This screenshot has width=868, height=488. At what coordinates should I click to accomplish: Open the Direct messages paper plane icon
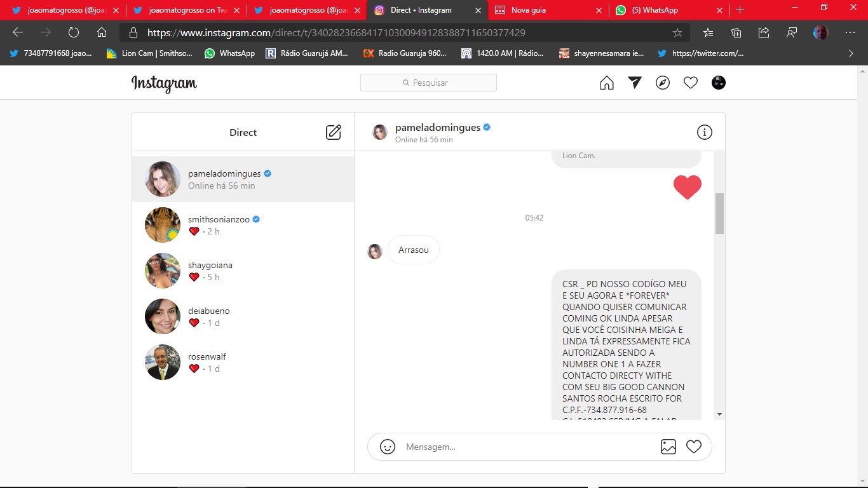coord(635,83)
